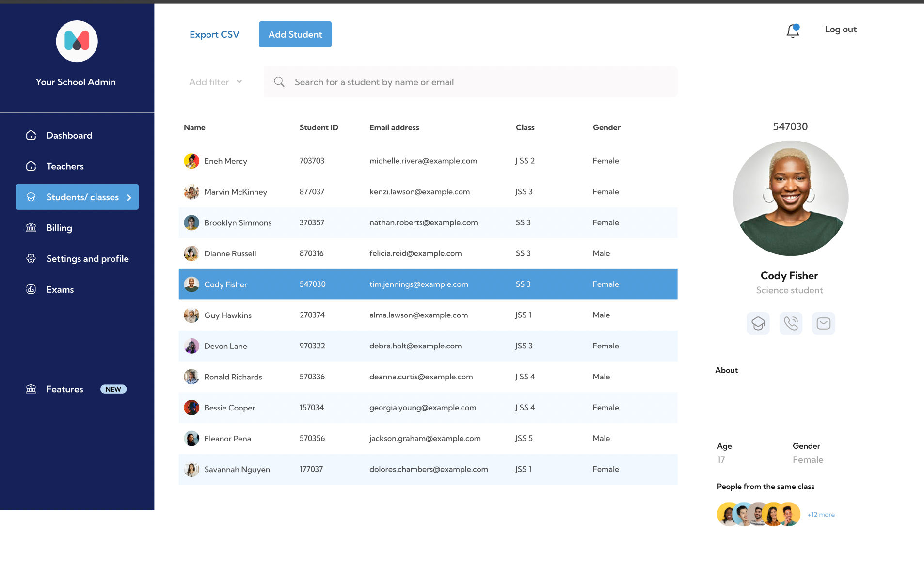924x567 pixels.
Task: Click Savannah Nguyen's avatar
Action: [x=191, y=469]
